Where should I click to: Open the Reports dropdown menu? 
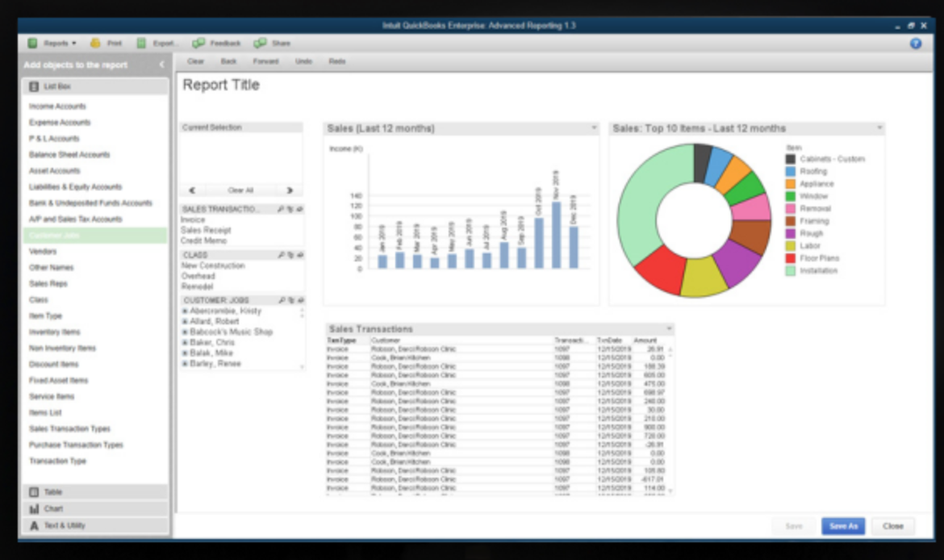click(52, 44)
